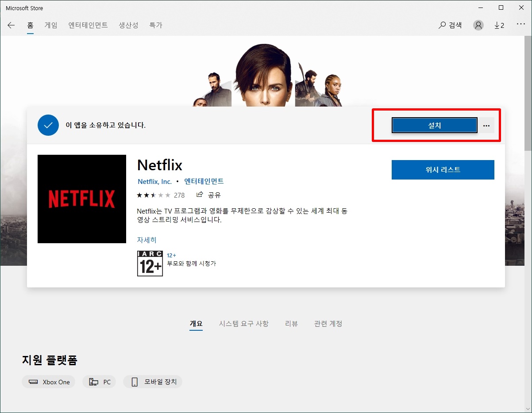The width and height of the screenshot is (532, 413).
Task: Click the Netflix logo thumbnail
Action: pos(82,199)
